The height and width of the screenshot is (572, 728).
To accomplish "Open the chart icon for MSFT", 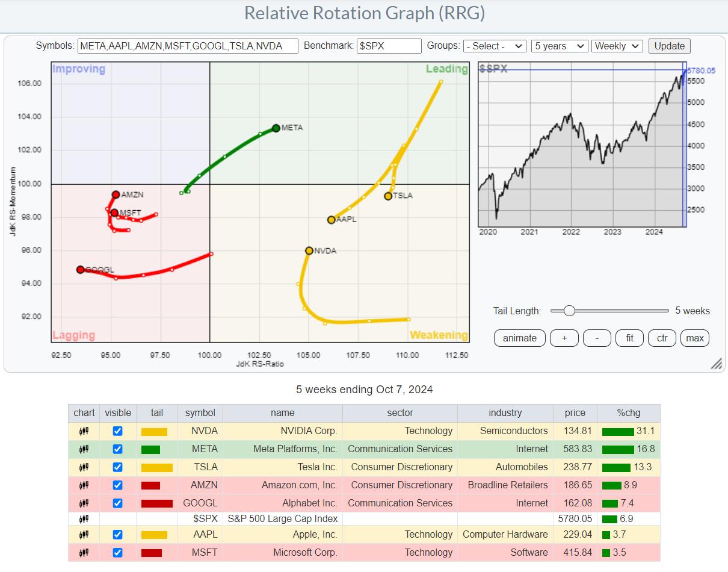I will [84, 553].
